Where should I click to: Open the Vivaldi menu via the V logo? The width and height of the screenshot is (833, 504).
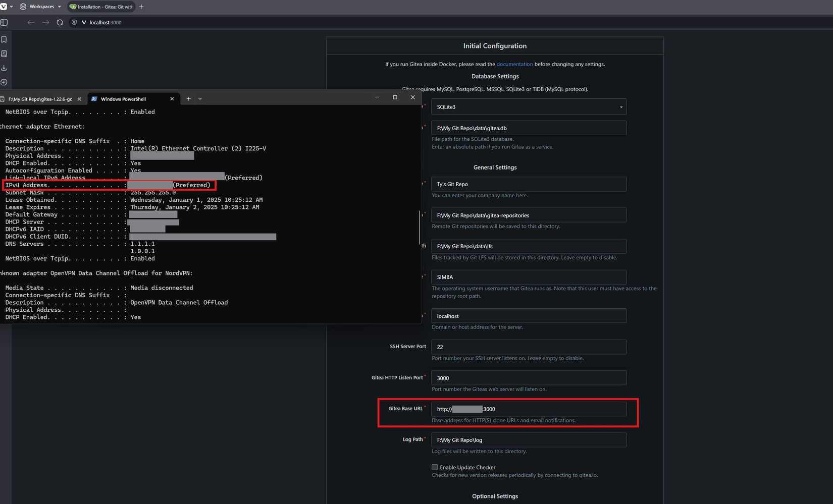[5, 7]
